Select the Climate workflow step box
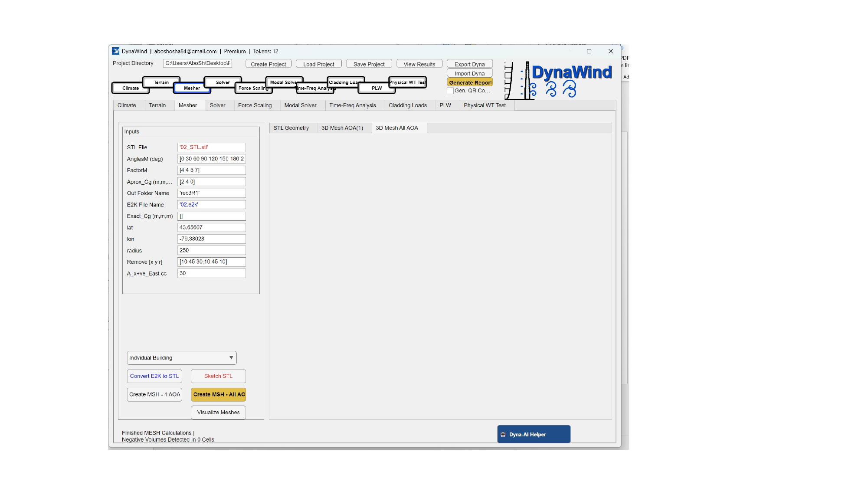Screen dimensions: 868x488 130,88
